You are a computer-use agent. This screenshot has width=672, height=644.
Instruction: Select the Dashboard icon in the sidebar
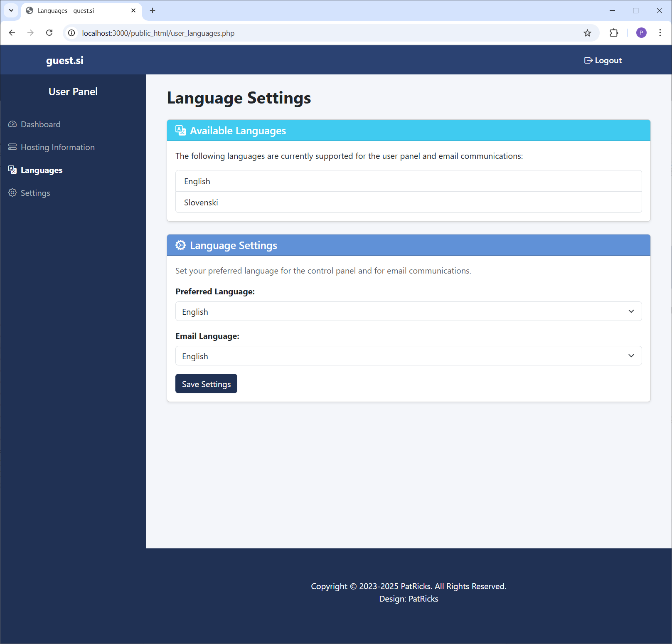(12, 124)
